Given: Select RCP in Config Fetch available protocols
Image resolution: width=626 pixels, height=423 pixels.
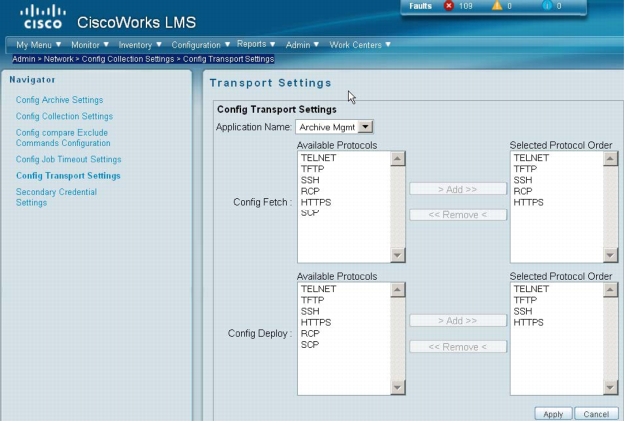Looking at the screenshot, I should coord(310,191).
